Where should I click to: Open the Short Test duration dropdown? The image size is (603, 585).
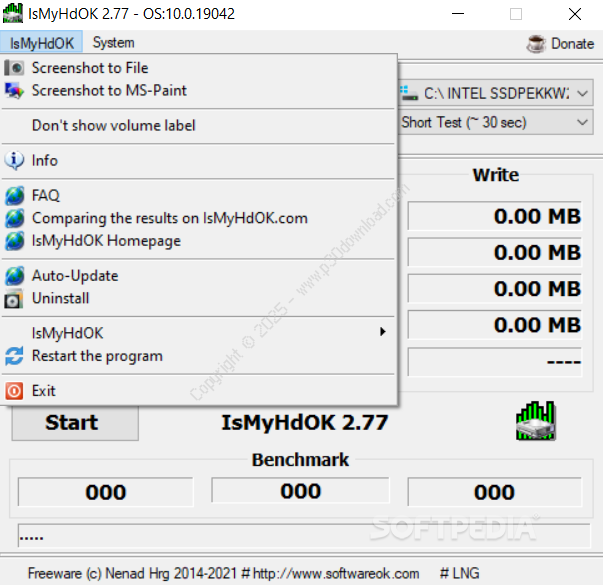495,123
